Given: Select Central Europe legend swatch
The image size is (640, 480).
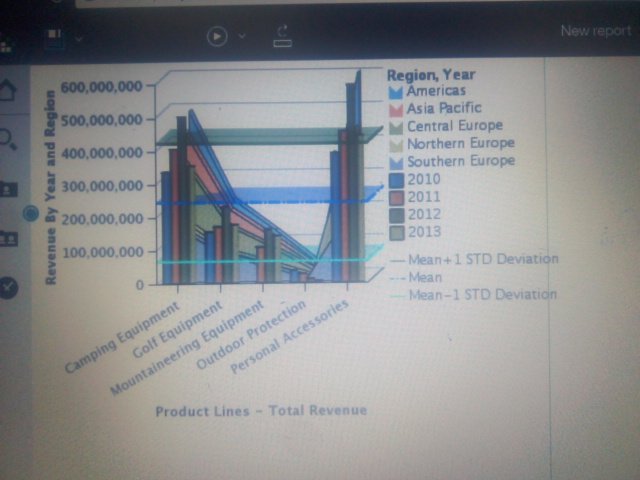Looking at the screenshot, I should (x=396, y=127).
